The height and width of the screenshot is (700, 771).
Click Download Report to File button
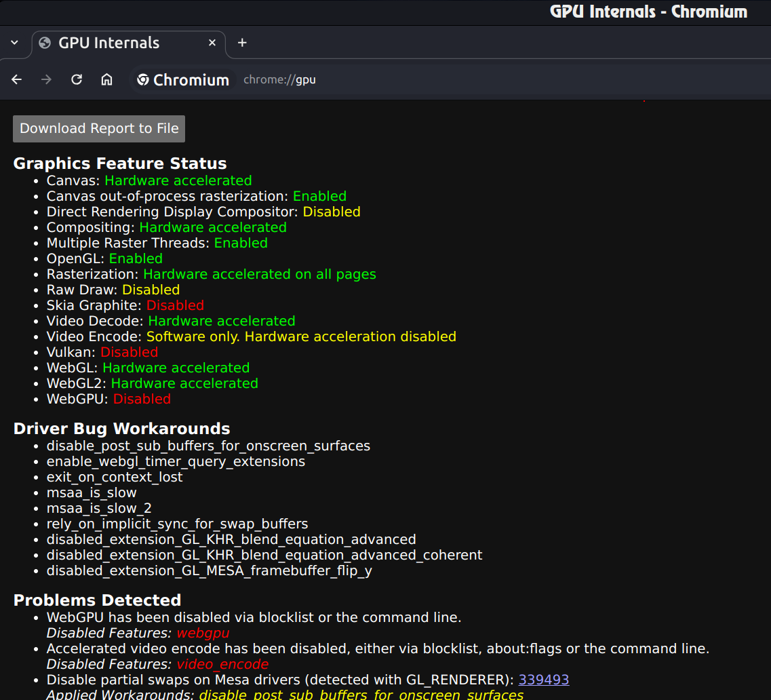[x=99, y=129]
